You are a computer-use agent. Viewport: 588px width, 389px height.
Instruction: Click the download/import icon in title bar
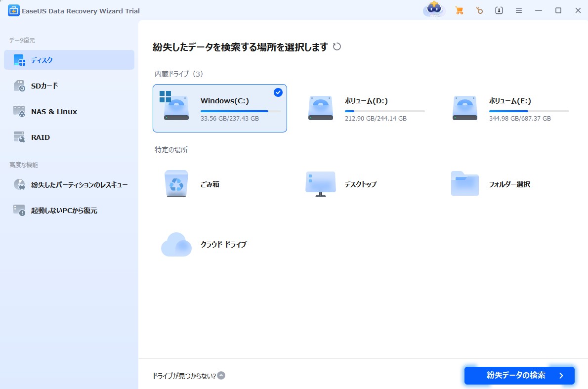pyautogui.click(x=499, y=10)
